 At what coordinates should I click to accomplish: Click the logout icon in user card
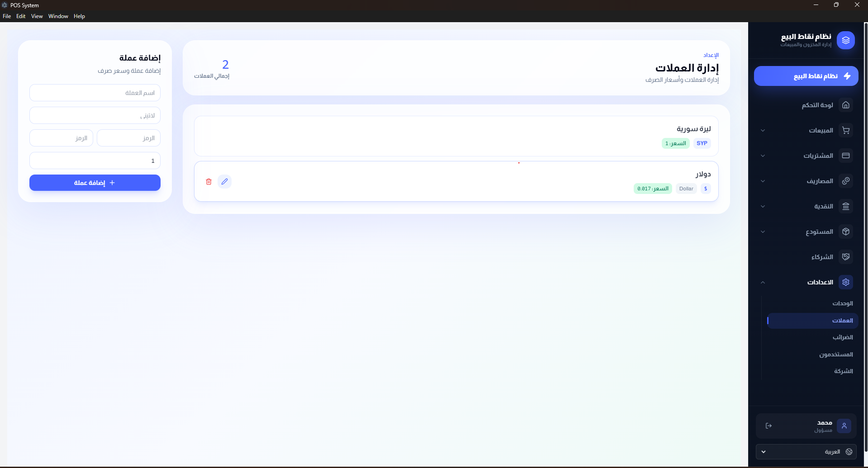pyautogui.click(x=768, y=426)
